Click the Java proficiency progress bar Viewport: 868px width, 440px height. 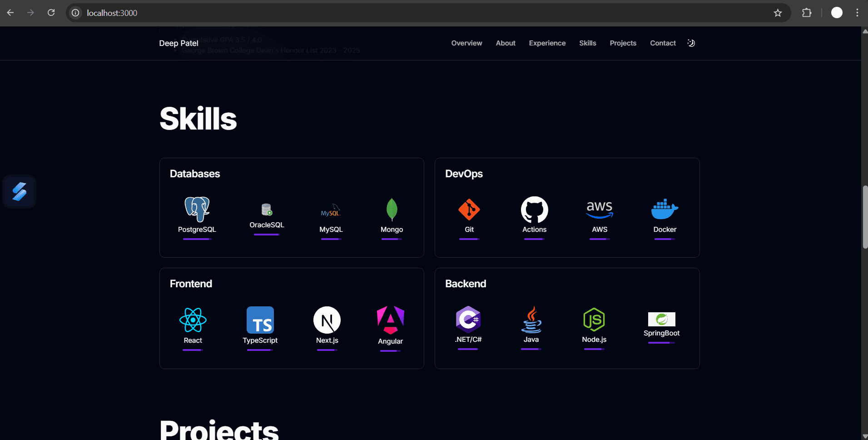coord(531,348)
